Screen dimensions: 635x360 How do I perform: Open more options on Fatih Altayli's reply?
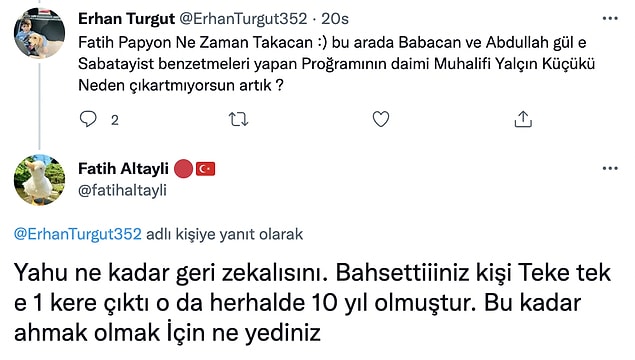point(610,168)
